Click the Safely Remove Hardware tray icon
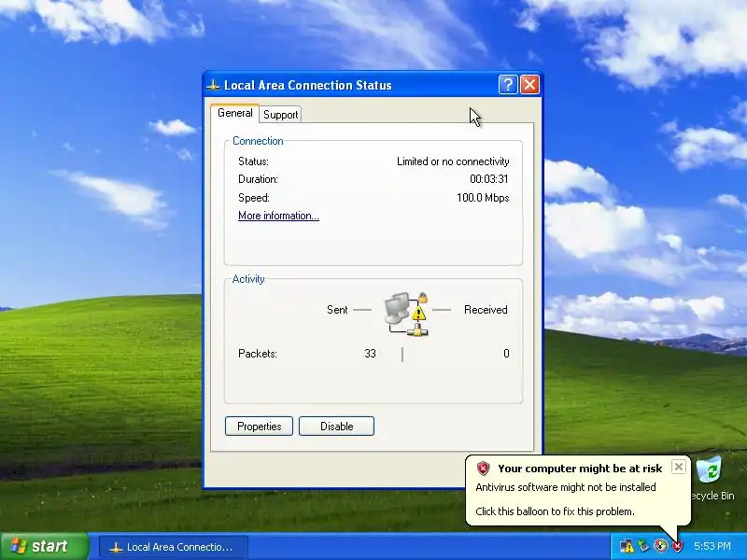Viewport: 747px width, 560px height. [644, 546]
